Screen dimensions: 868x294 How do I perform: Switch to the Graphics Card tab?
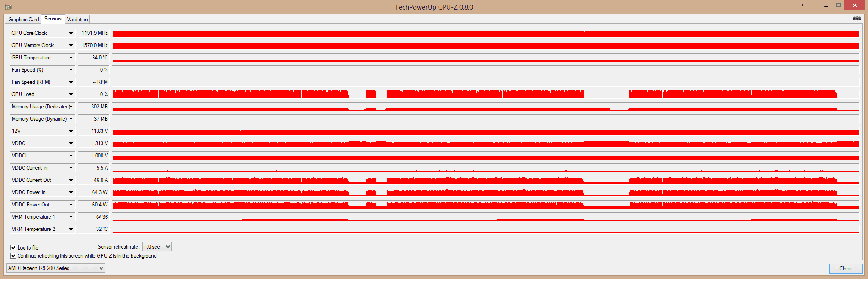[24, 20]
